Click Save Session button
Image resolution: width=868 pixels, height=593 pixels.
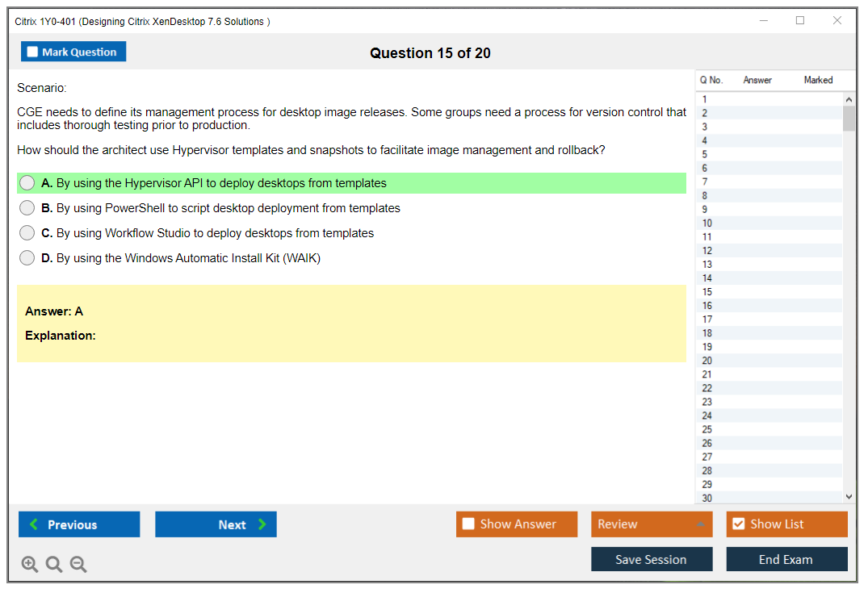(651, 559)
